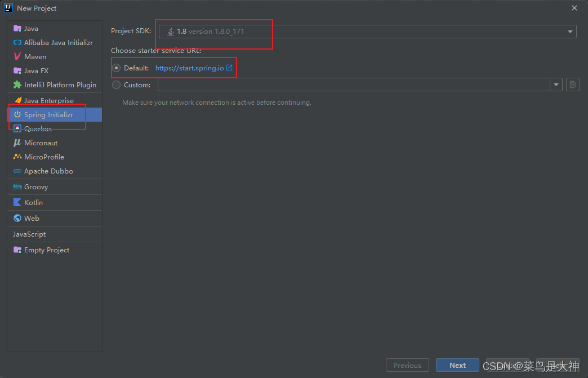
Task: Select the Groovy project type icon
Action: click(19, 186)
